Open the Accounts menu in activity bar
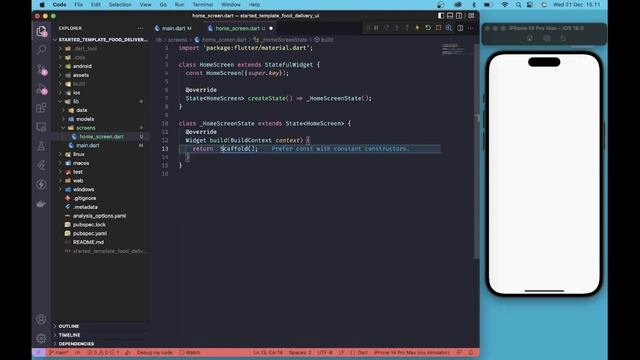This screenshot has width=640, height=360. pyautogui.click(x=41, y=319)
